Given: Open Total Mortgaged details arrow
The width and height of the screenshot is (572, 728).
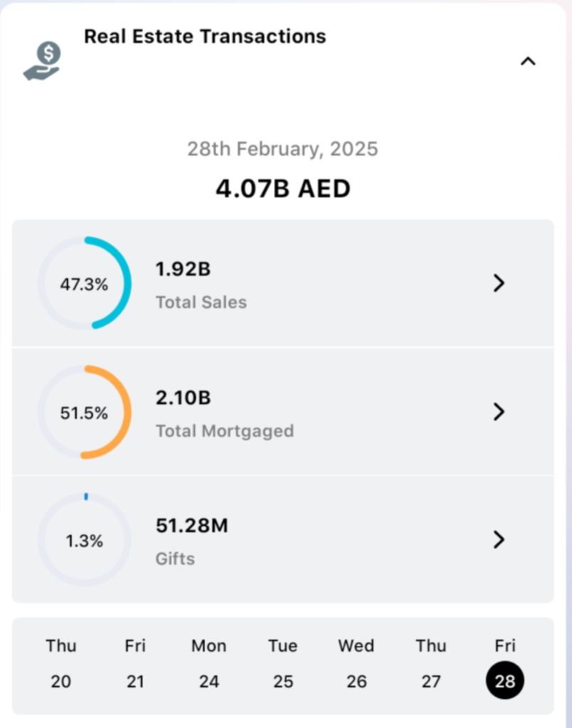Looking at the screenshot, I should tap(499, 411).
